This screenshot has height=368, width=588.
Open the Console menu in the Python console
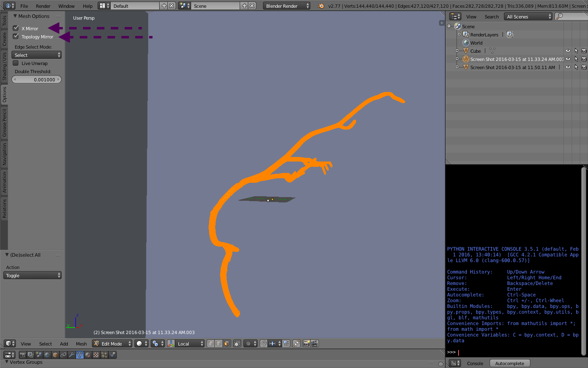pyautogui.click(x=475, y=363)
